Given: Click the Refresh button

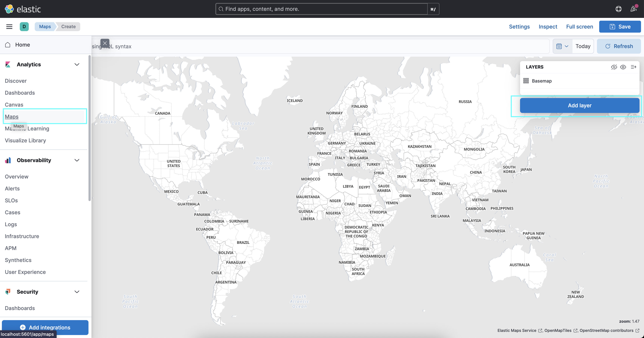Looking at the screenshot, I should (x=619, y=46).
